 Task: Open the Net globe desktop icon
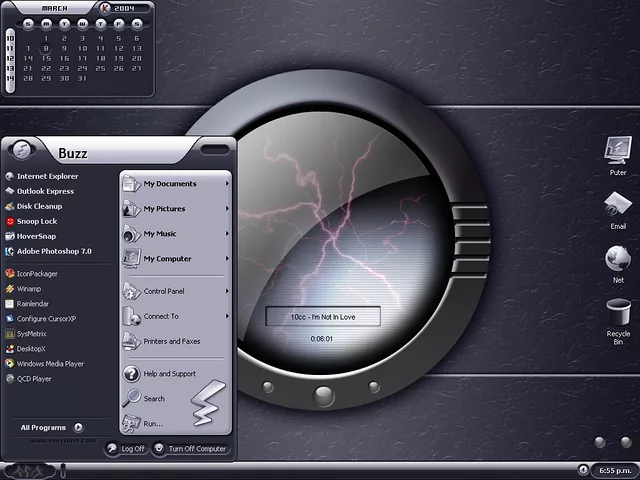pyautogui.click(x=618, y=259)
